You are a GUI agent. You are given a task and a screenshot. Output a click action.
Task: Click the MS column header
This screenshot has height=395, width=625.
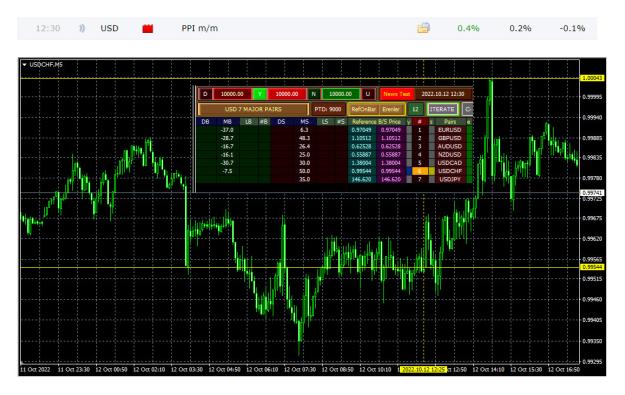305,122
